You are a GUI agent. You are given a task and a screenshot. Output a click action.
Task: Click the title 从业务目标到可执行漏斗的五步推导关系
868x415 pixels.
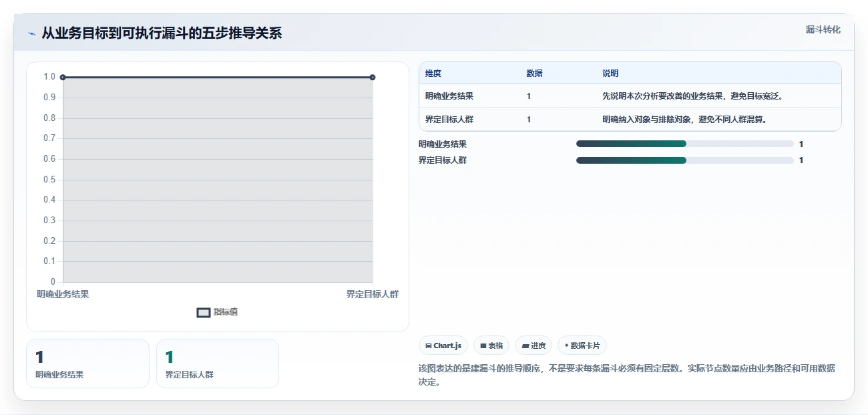tap(162, 33)
